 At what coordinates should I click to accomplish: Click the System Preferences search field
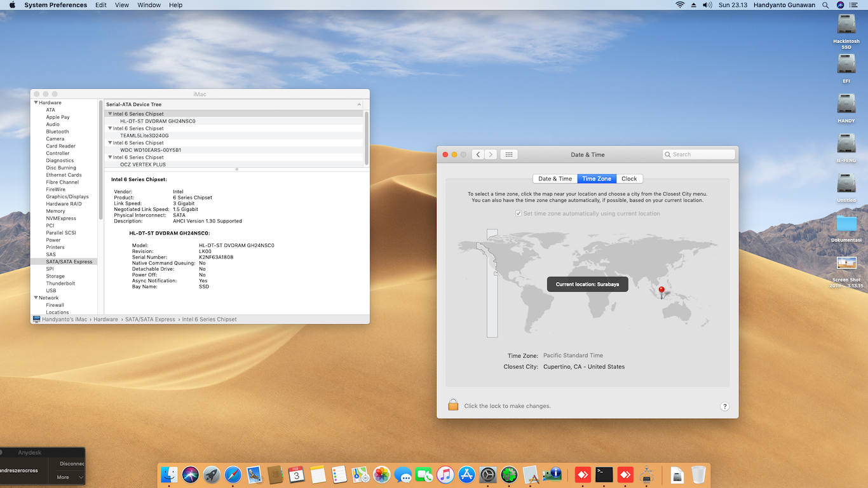coord(698,154)
